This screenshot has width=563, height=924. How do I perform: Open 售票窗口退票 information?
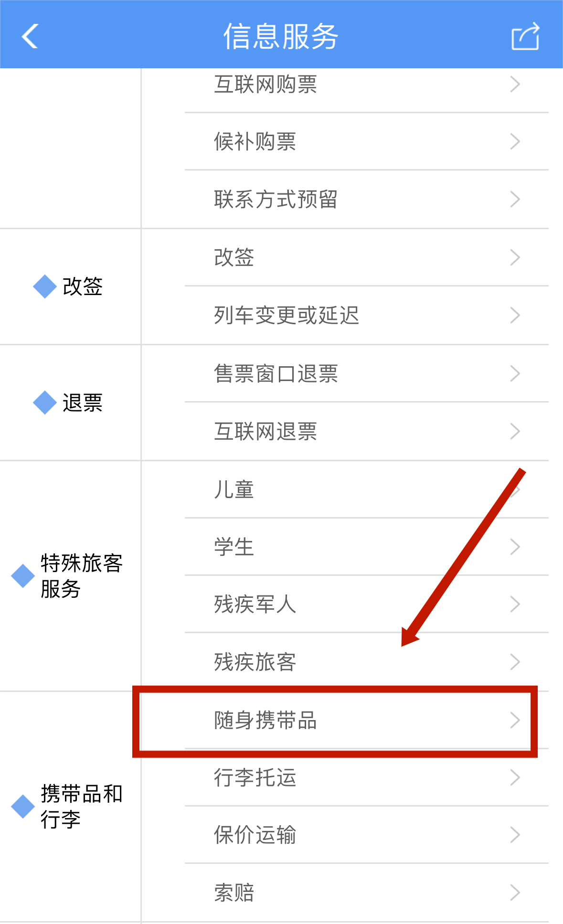(366, 373)
